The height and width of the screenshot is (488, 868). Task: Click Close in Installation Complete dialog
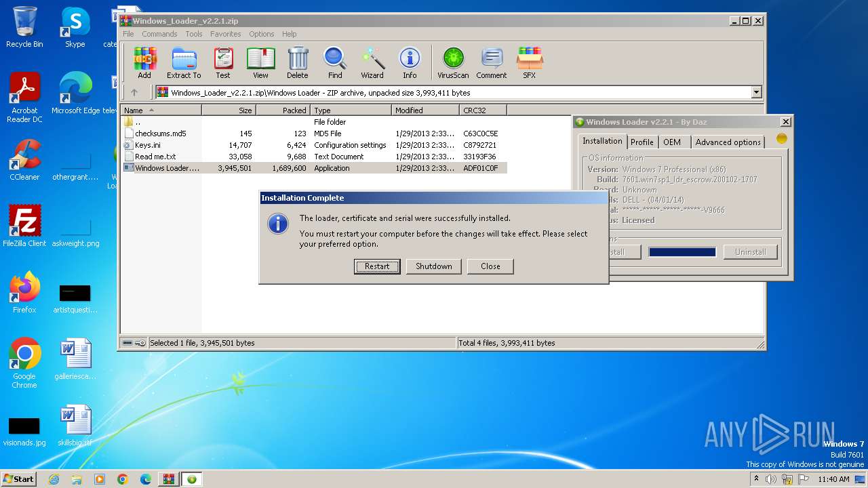(490, 266)
